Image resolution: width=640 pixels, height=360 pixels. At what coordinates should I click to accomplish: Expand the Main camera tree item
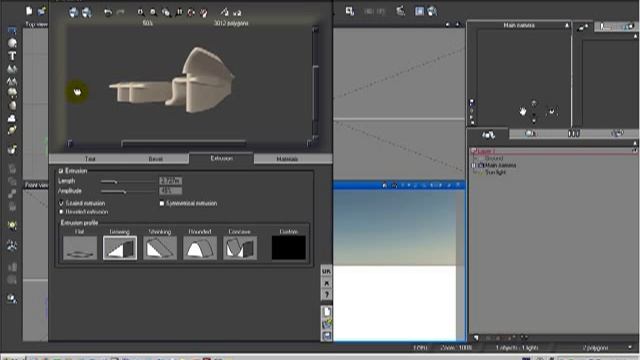(474, 165)
